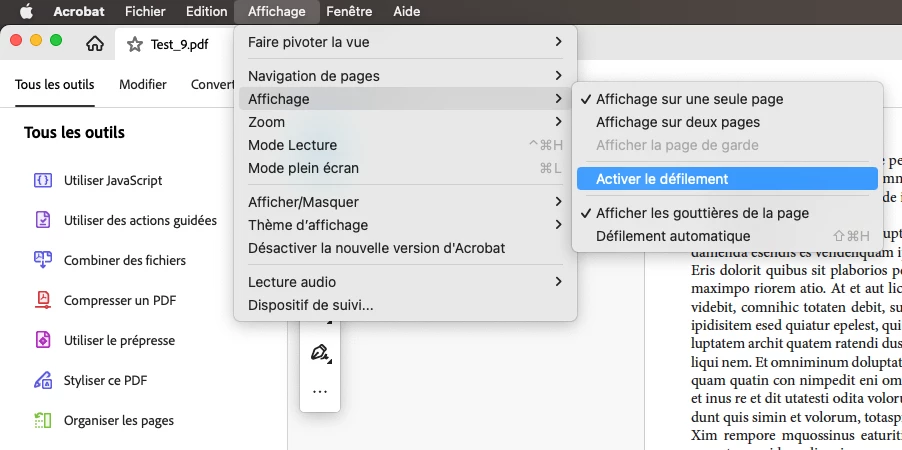Viewport: 902px width, 450px height.
Task: Click the Utiliser des actions guidées icon
Action: [43, 220]
